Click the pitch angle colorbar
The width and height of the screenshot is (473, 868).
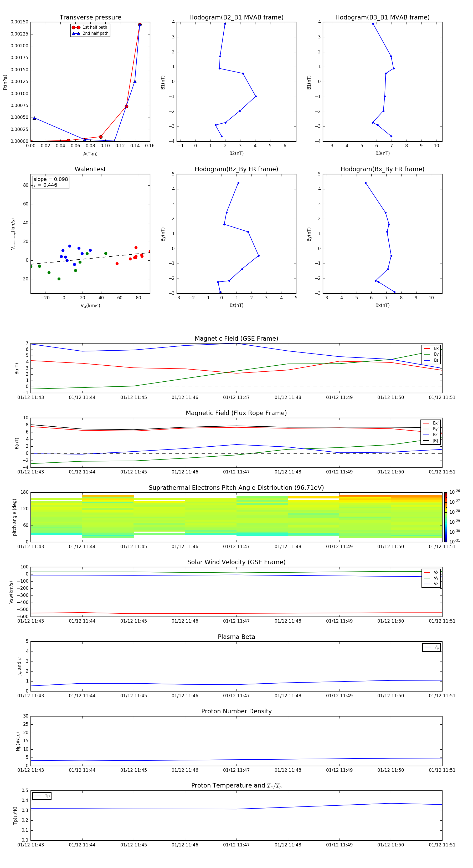pyautogui.click(x=446, y=517)
